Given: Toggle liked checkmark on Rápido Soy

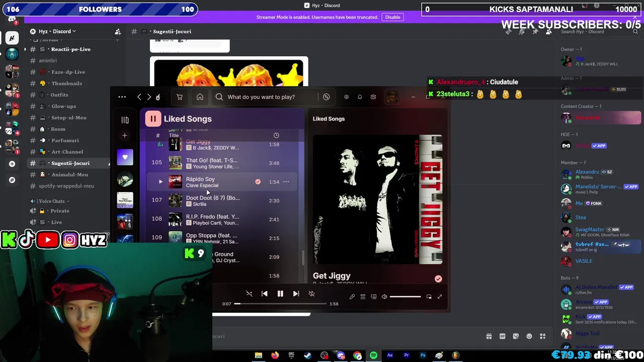Looking at the screenshot, I should pos(258,182).
